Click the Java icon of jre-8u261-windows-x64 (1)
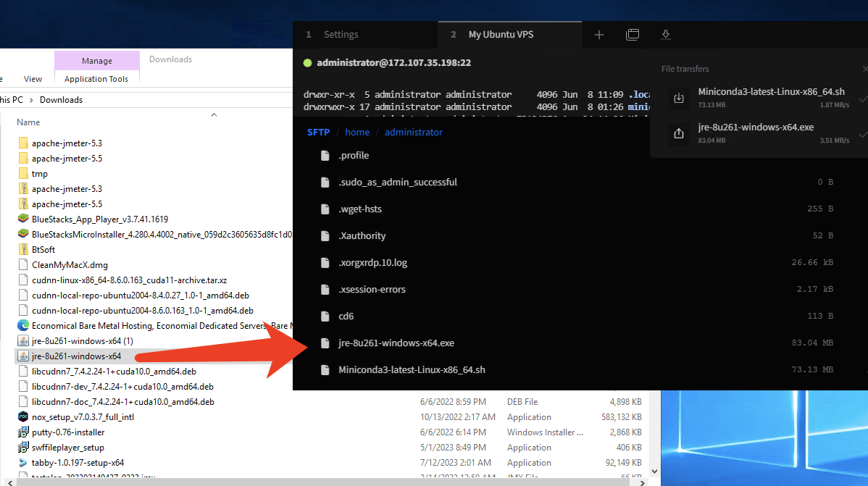Screen dimensions: 868x486 coord(23,341)
